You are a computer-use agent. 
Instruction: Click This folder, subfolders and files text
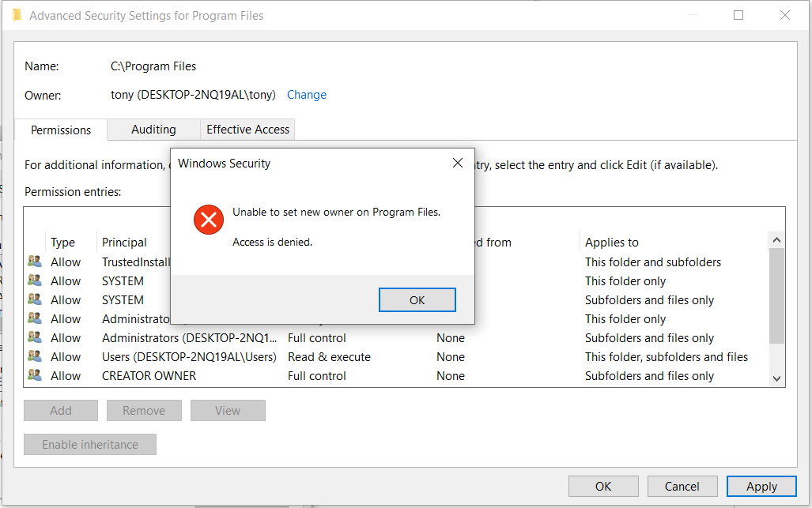coord(667,357)
